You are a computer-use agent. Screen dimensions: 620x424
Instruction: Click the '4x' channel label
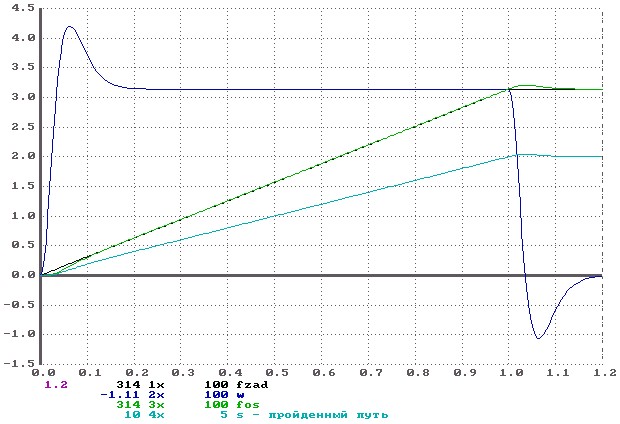click(156, 415)
